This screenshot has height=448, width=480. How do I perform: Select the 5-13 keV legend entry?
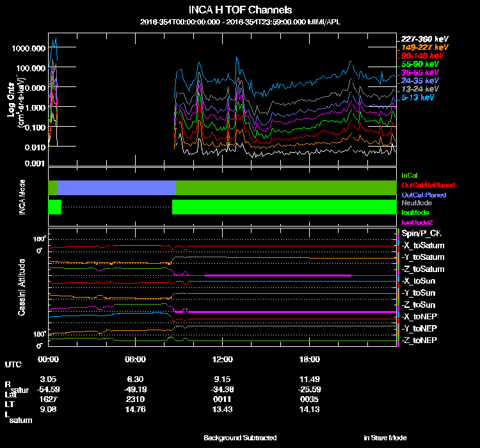pos(419,98)
